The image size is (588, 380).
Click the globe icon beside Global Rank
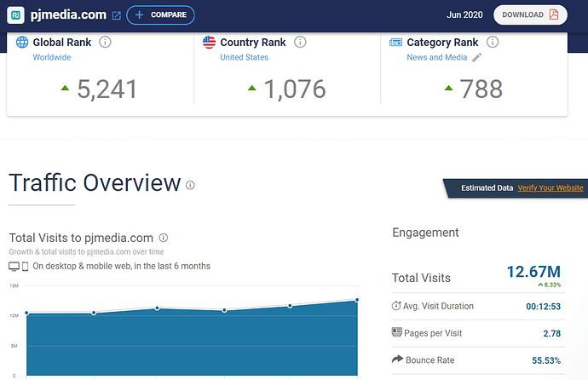[22, 42]
